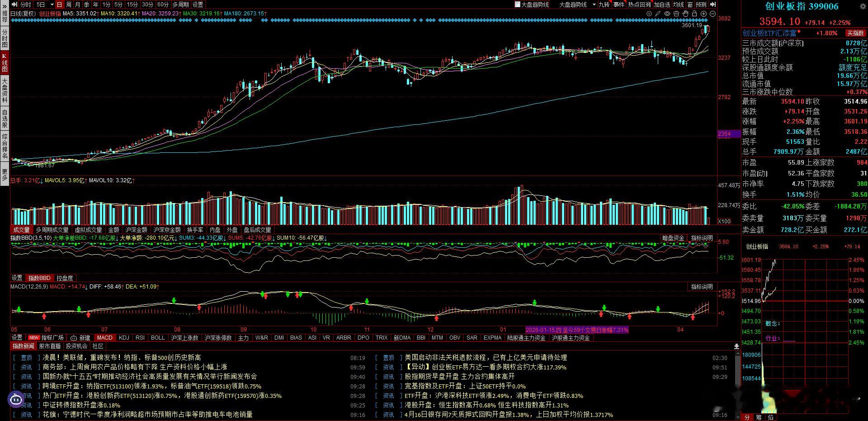Select 焰 tab in mini chart
Viewport: 868px width, 421px height.
pos(770,417)
